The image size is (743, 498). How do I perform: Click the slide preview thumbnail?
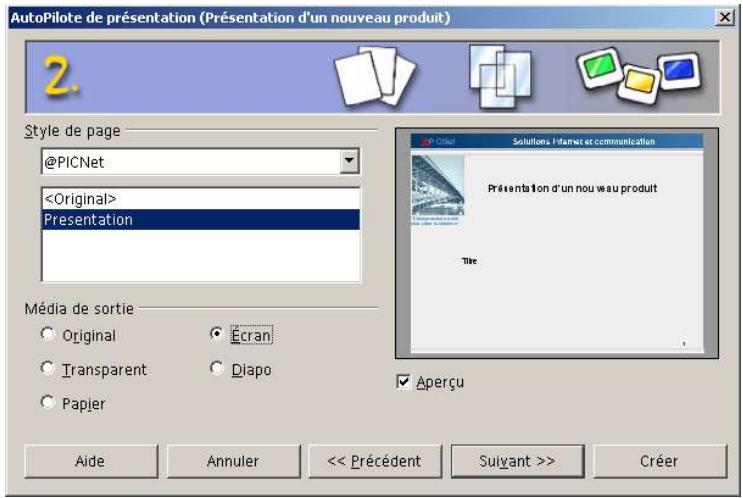click(x=557, y=243)
